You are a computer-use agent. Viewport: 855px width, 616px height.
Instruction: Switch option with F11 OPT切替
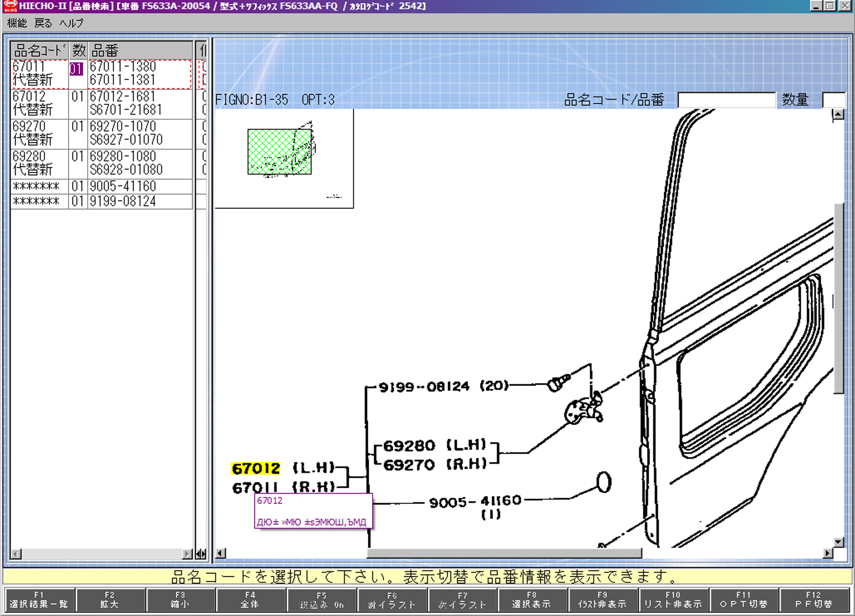743,599
